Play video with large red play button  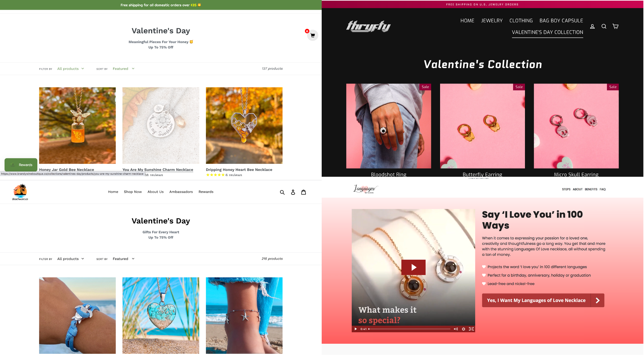pos(413,267)
